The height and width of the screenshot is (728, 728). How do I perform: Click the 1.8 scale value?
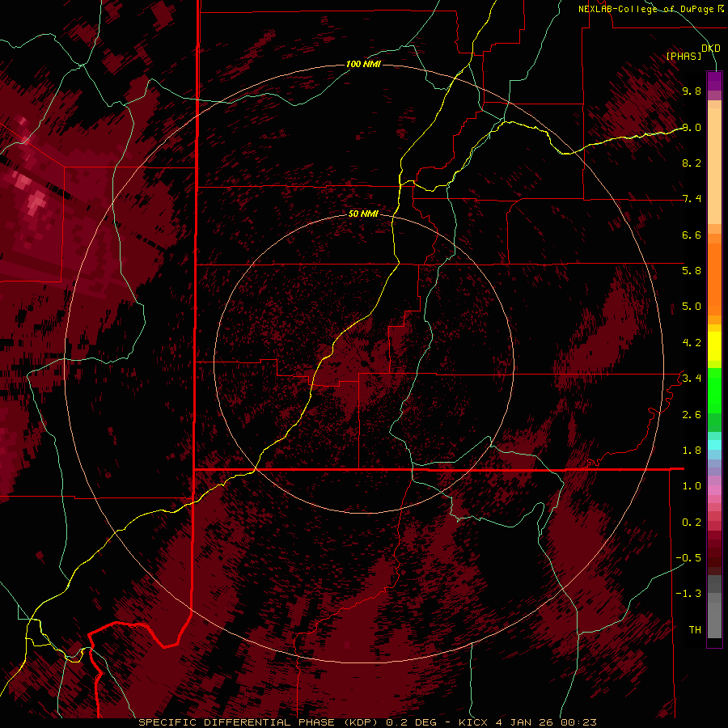(x=692, y=451)
